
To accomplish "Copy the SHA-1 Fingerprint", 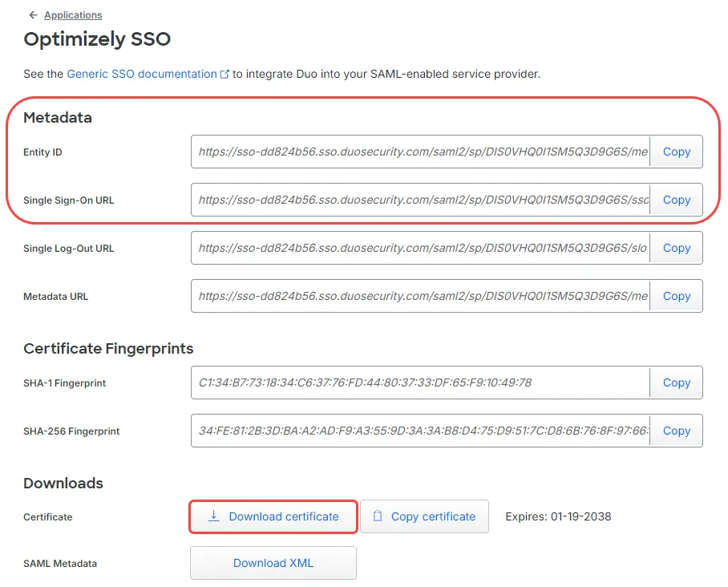I will pyautogui.click(x=676, y=383).
